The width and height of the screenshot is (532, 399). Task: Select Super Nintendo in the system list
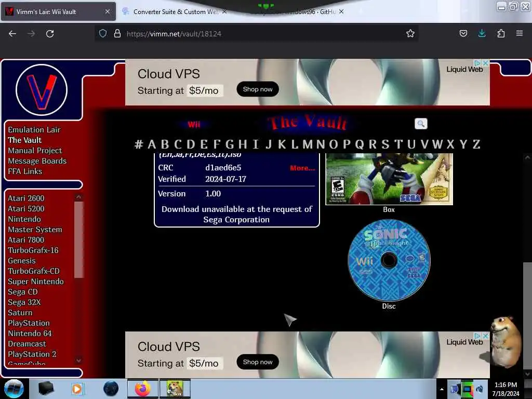tap(36, 281)
